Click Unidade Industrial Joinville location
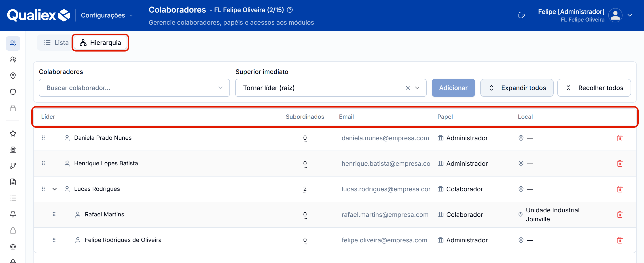The width and height of the screenshot is (644, 263). (553, 215)
